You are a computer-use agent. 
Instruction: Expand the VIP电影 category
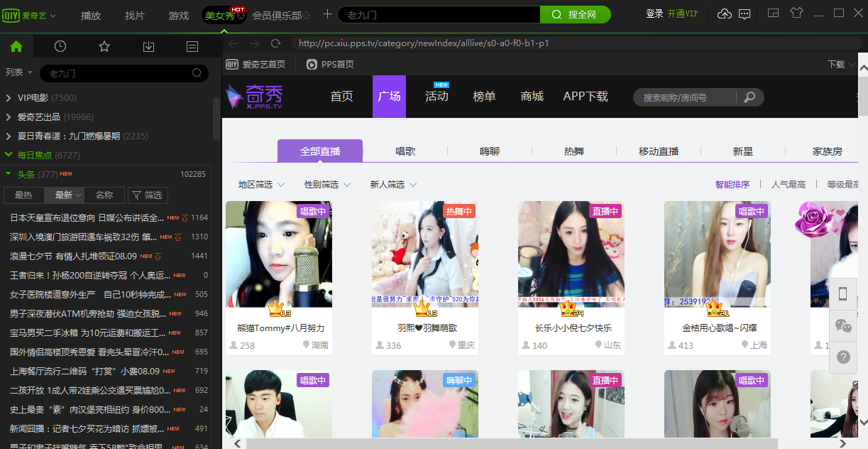click(9, 98)
